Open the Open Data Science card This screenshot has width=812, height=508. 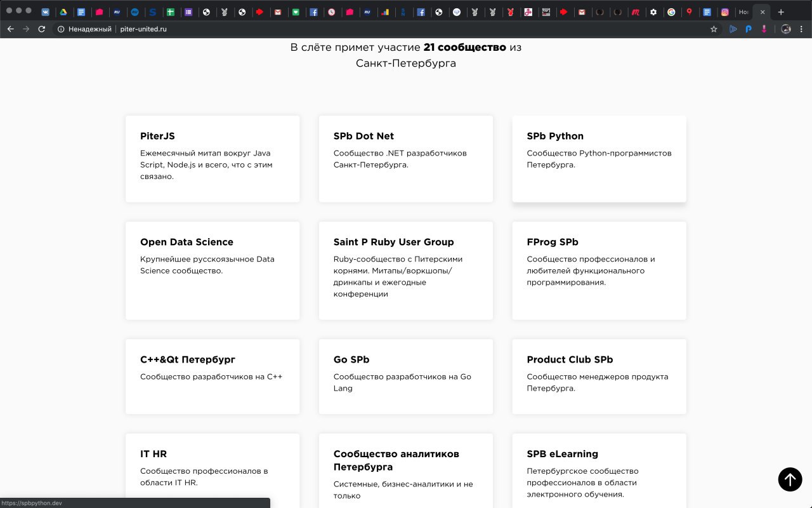(213, 271)
